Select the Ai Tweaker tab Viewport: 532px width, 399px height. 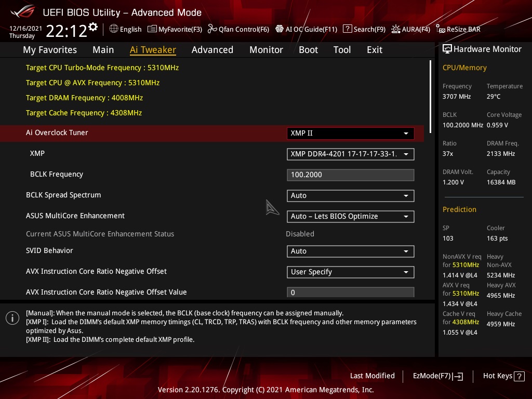(153, 50)
